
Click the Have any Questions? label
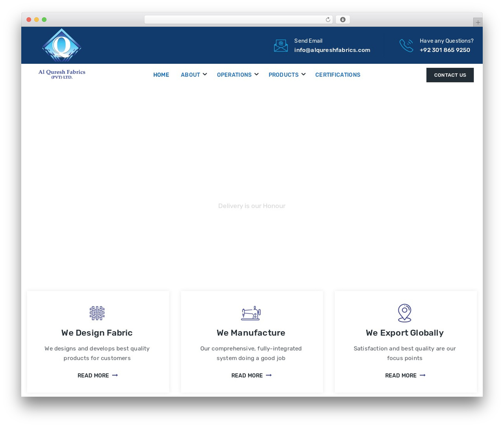click(447, 41)
